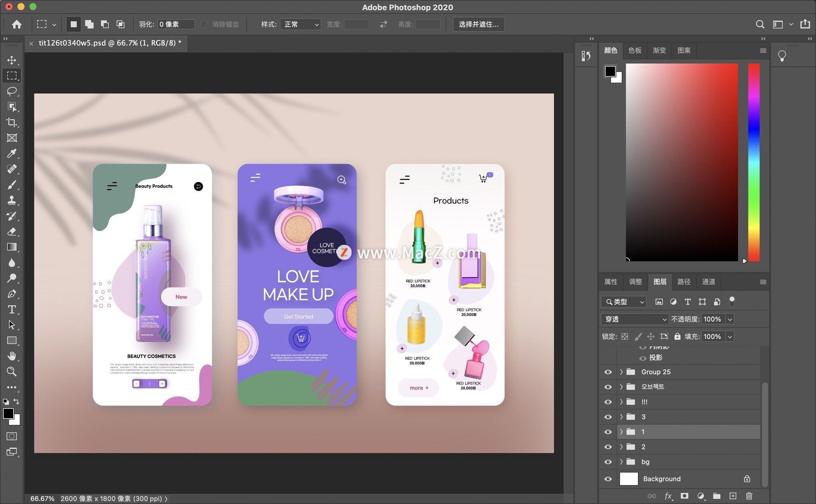Hide the Background layer

pos(608,479)
